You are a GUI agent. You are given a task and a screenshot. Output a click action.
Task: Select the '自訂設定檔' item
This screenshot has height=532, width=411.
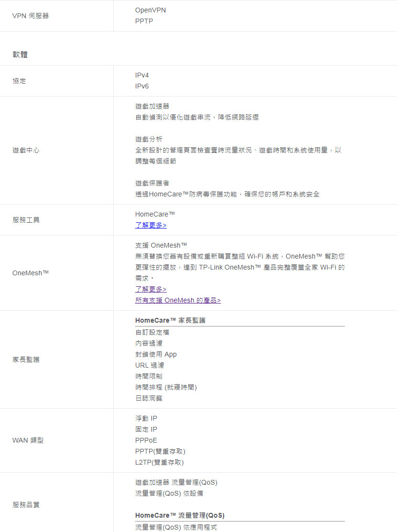tap(152, 332)
